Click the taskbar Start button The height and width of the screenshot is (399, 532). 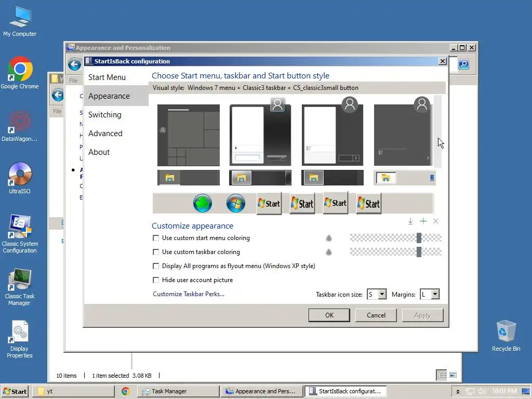point(15,391)
